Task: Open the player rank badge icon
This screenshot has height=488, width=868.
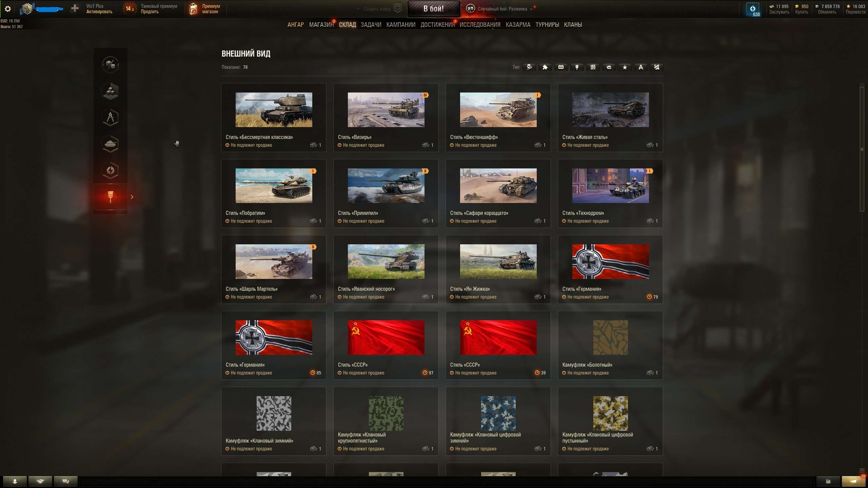Action: point(27,8)
